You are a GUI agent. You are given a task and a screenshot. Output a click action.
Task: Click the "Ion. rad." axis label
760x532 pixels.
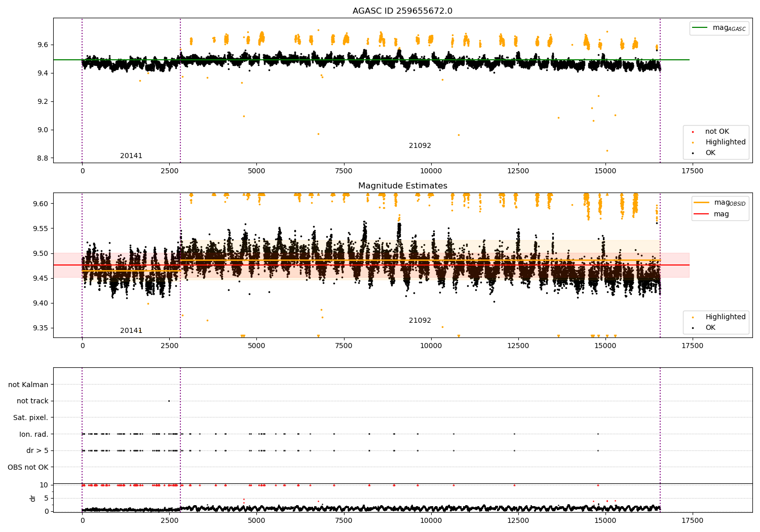(33, 434)
